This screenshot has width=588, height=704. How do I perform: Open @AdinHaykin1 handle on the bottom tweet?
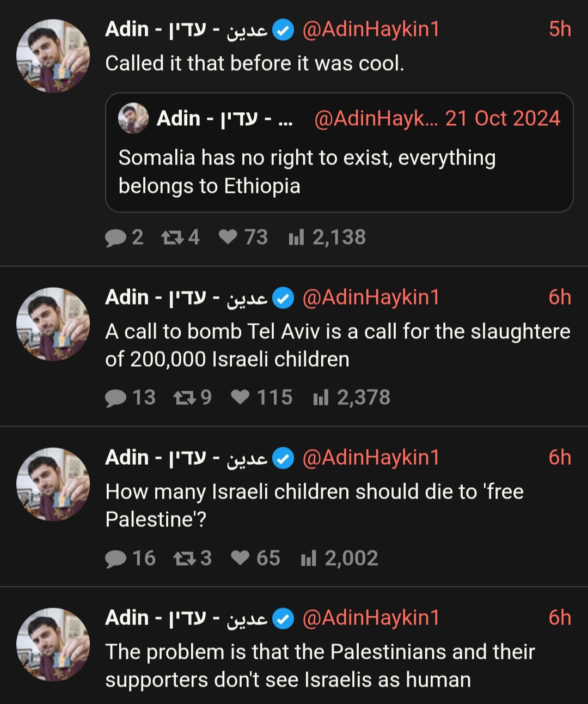click(x=371, y=618)
